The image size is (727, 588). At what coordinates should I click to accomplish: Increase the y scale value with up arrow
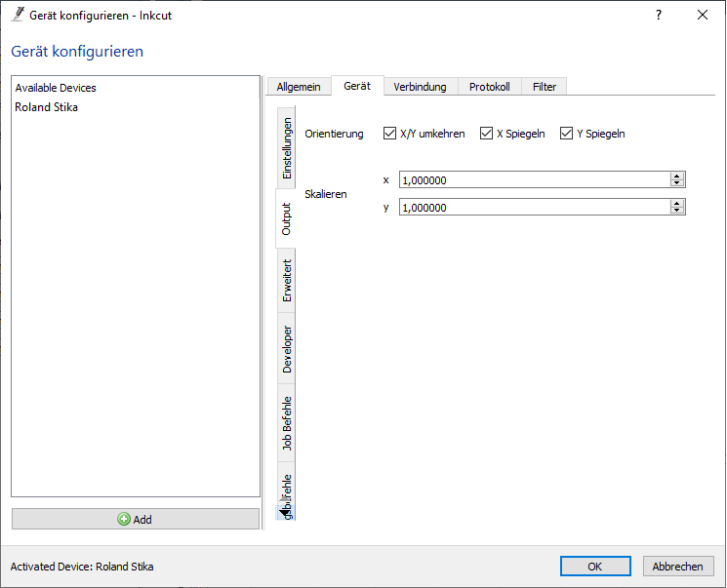pyautogui.click(x=676, y=203)
